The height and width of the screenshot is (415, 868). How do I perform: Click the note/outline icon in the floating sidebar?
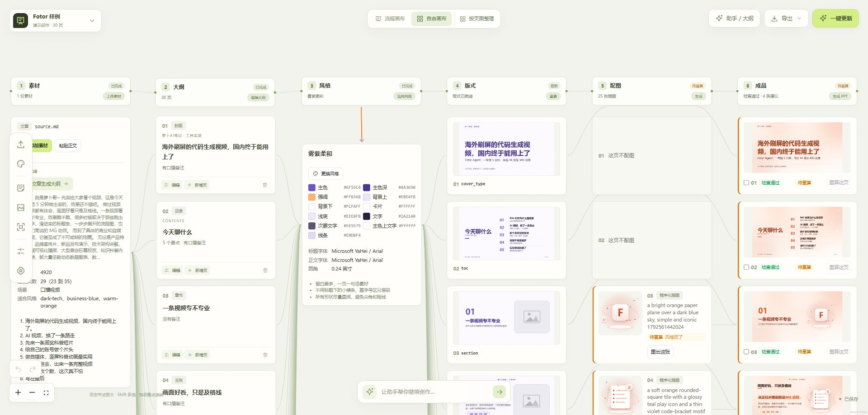click(x=21, y=188)
